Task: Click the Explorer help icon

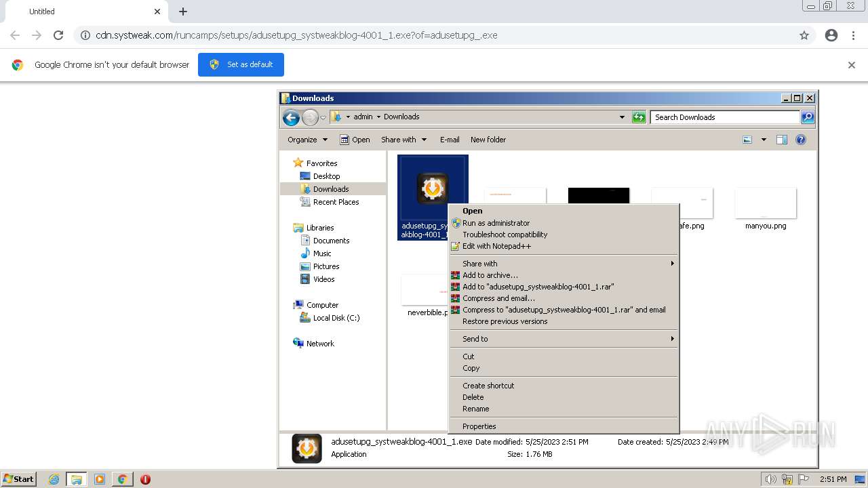Action: point(801,140)
